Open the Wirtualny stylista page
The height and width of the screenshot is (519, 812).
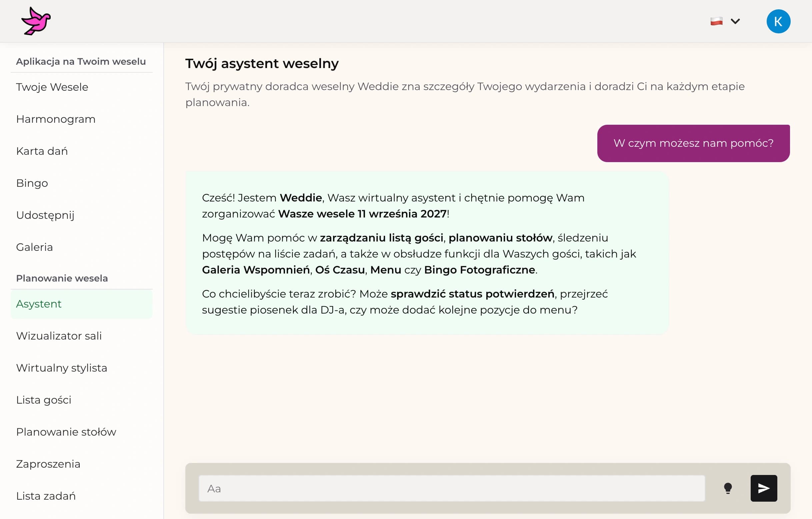pyautogui.click(x=61, y=368)
